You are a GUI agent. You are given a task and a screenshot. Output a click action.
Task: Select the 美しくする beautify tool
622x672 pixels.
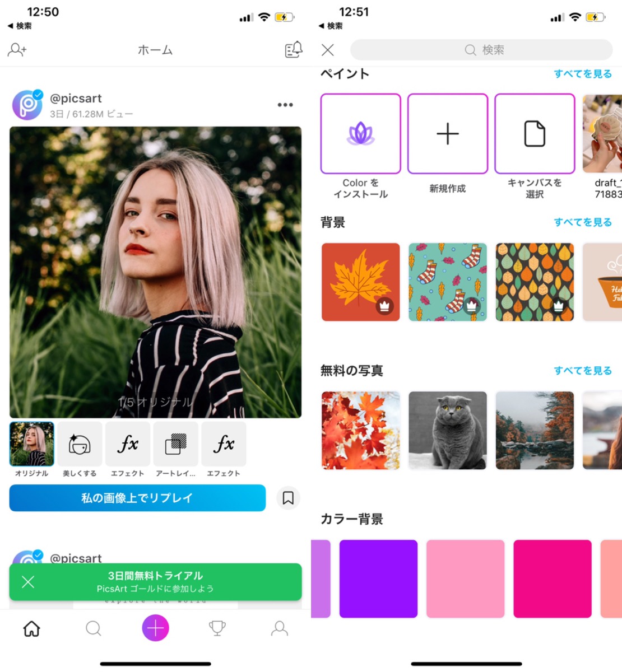(x=80, y=444)
